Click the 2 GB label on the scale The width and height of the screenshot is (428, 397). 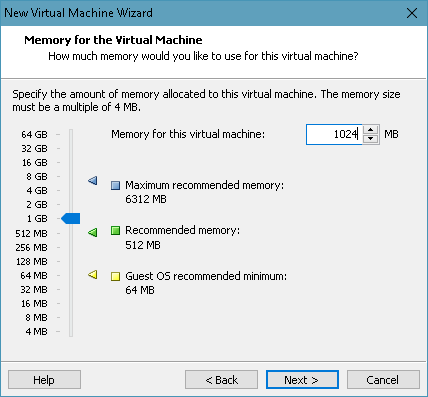click(37, 205)
